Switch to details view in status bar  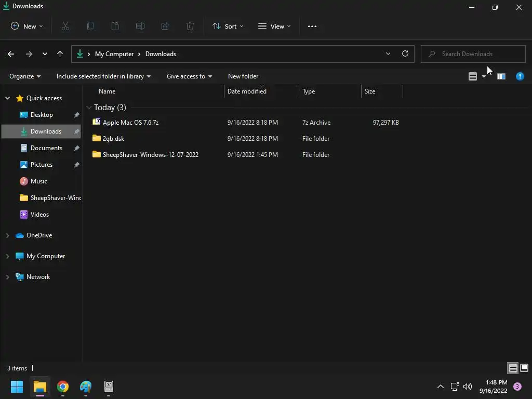[513, 368]
